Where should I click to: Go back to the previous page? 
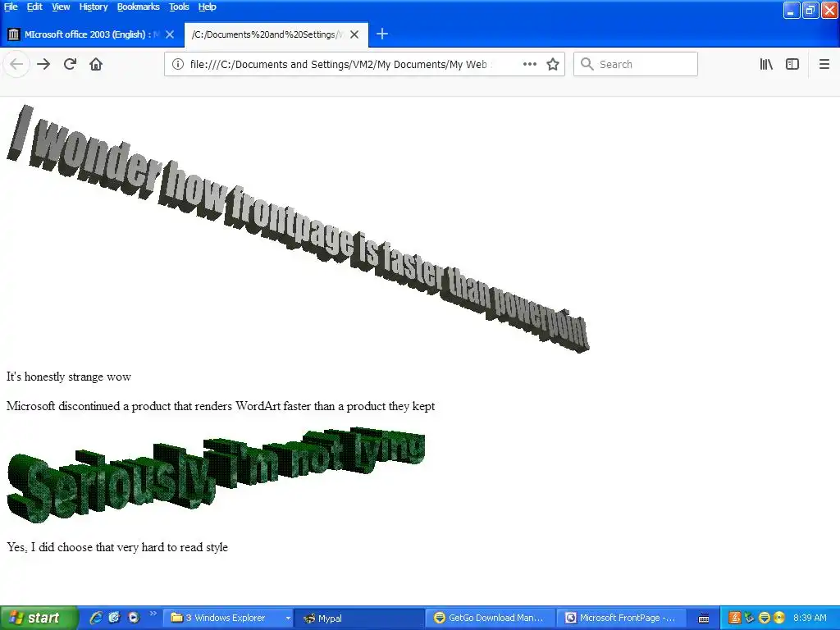[x=16, y=64]
